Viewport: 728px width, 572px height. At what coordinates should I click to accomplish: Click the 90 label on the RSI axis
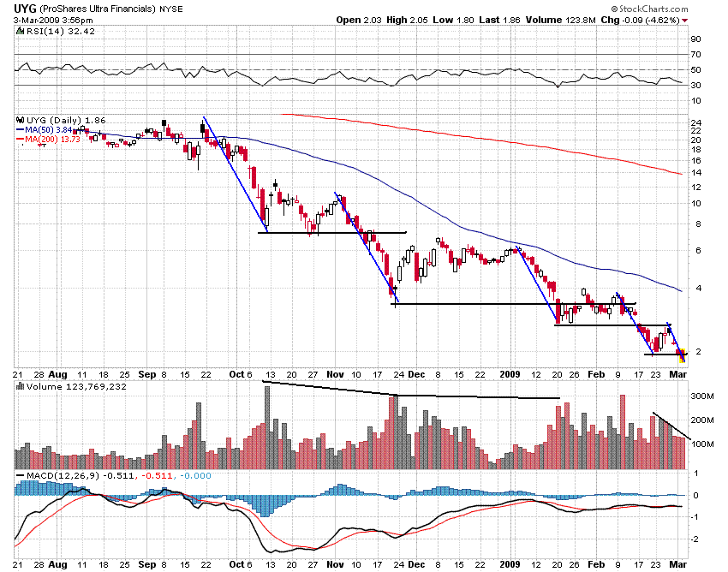click(695, 39)
